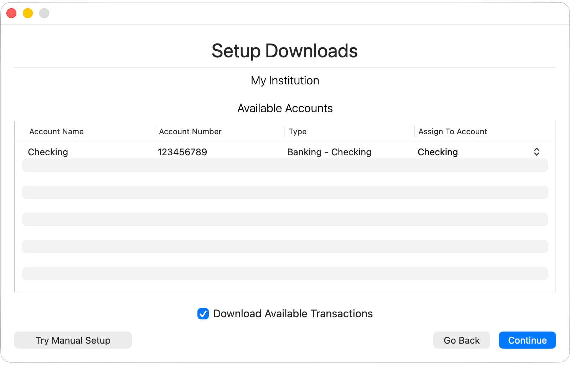Screen dimensions: 588x365
Task: Click the My Institution name text
Action: click(x=285, y=80)
